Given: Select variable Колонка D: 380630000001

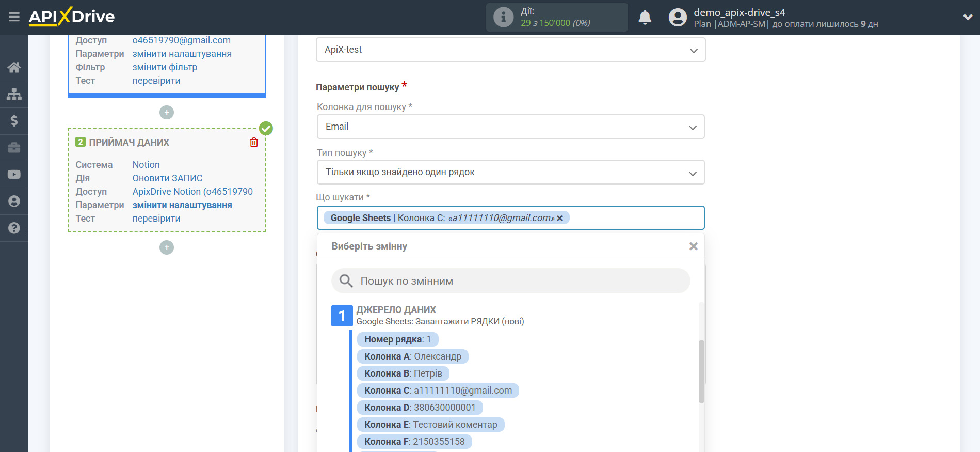Looking at the screenshot, I should click(420, 408).
